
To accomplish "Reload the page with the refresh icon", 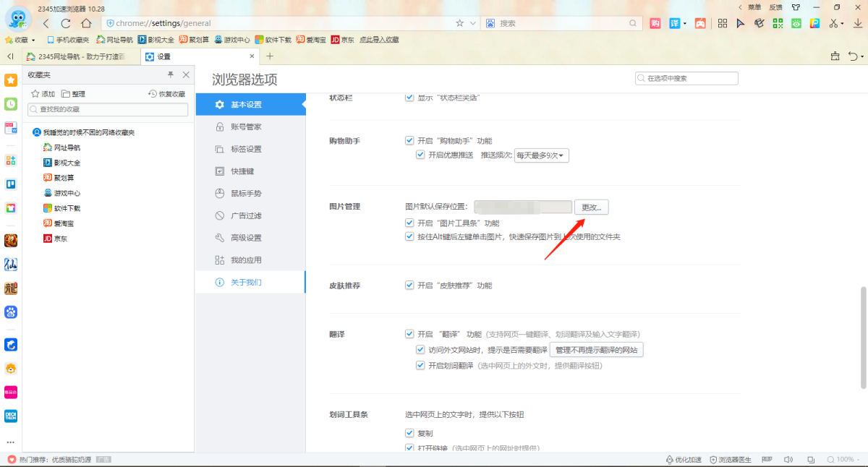I will coord(66,23).
